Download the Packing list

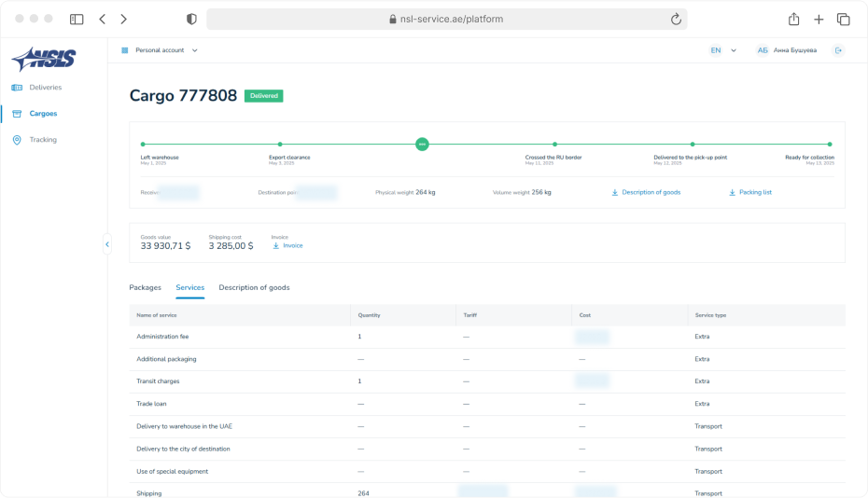pyautogui.click(x=750, y=192)
